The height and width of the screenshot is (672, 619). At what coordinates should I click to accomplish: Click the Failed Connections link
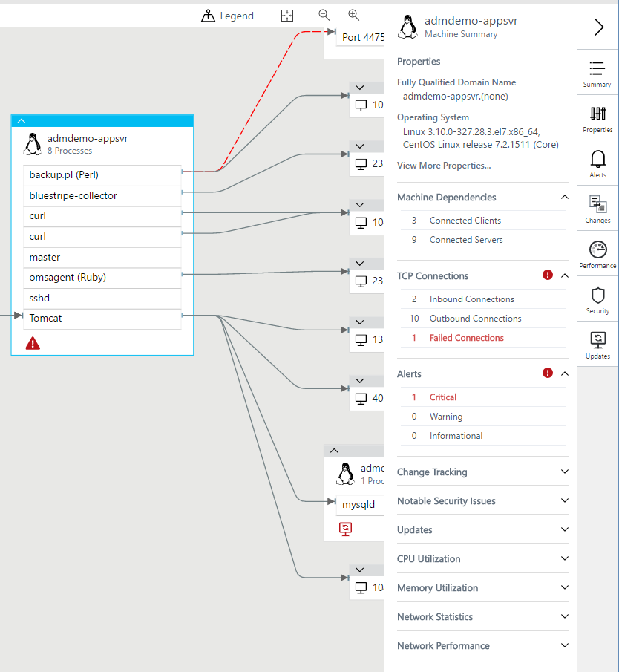pyautogui.click(x=466, y=337)
